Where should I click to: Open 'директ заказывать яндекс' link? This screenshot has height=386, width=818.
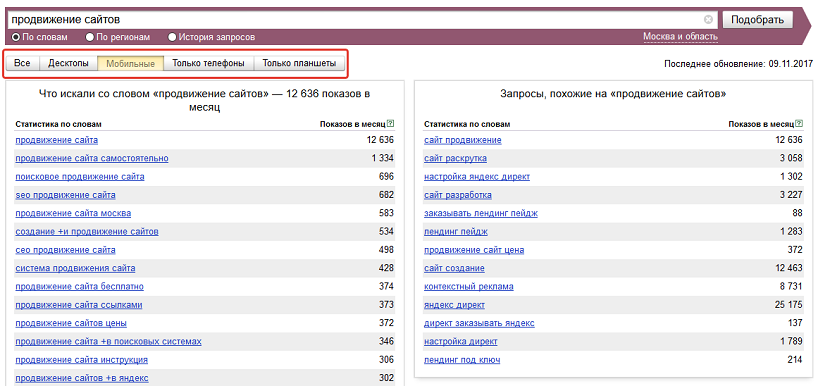pos(479,323)
